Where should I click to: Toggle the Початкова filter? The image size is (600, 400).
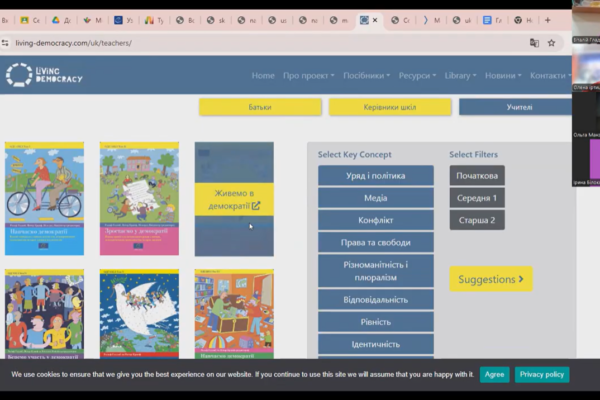click(x=477, y=176)
